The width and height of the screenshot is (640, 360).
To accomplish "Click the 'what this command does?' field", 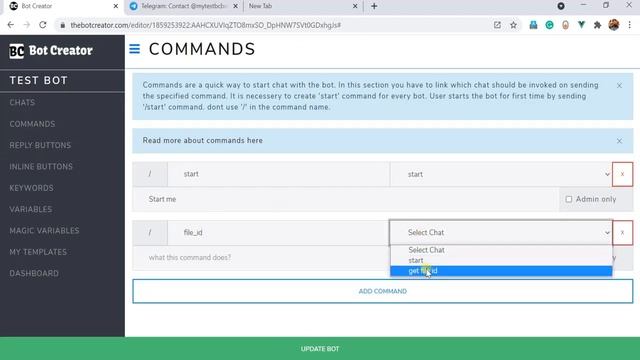I will (261, 258).
